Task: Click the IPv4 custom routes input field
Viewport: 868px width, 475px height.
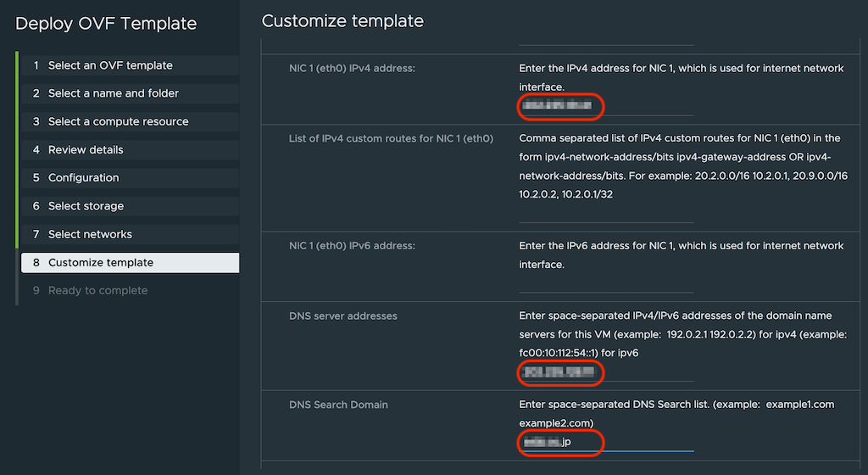Action: 605,213
